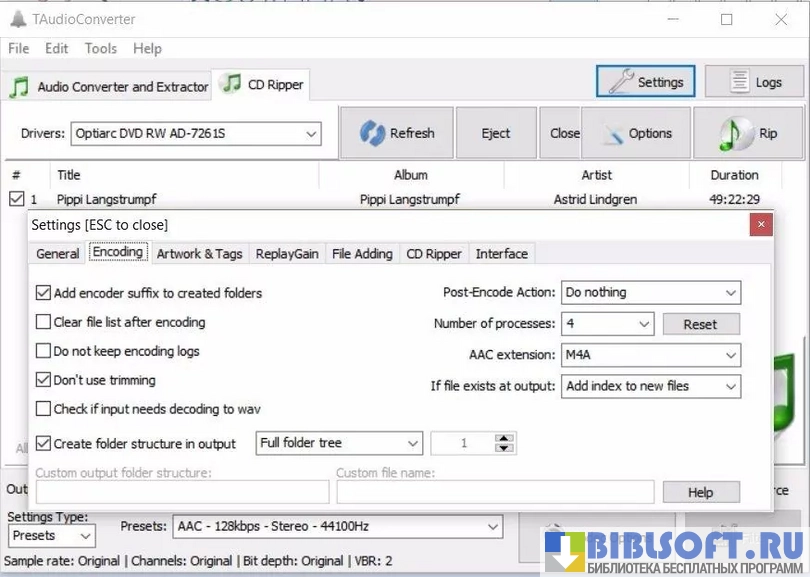Click the Eject button
The height and width of the screenshot is (577, 810).
495,133
